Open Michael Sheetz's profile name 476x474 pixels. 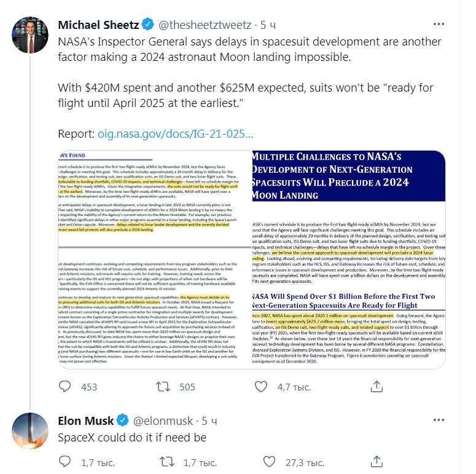pyautogui.click(x=98, y=25)
